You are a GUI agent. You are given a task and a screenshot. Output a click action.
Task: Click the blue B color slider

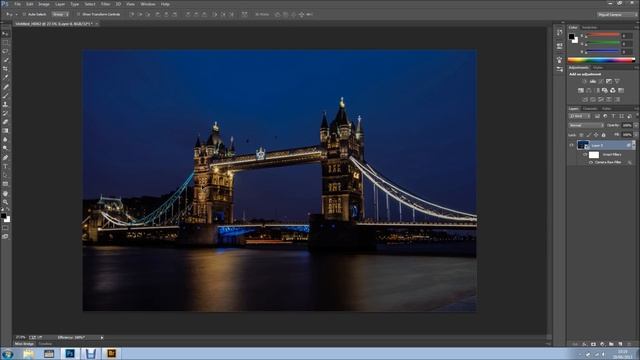603,51
